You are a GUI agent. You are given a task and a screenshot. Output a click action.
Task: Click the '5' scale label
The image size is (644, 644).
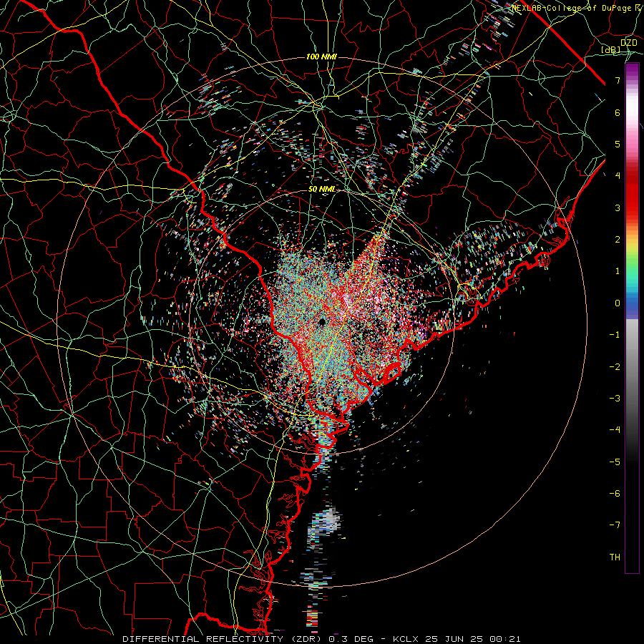(618, 144)
